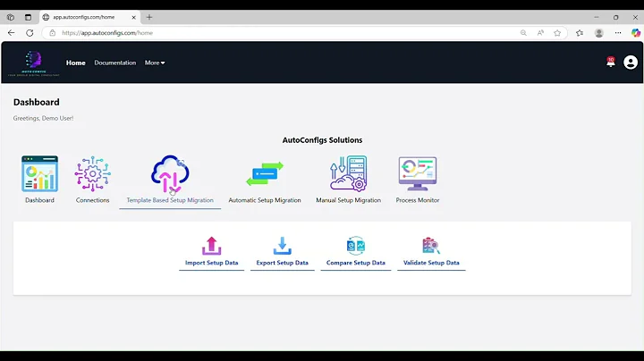Go back with the browser arrow
This screenshot has height=361, width=644.
point(11,33)
